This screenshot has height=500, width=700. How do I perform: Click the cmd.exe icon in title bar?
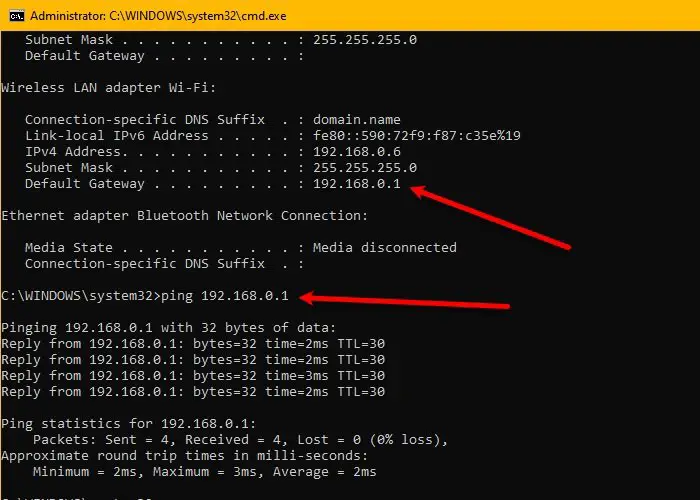coord(17,16)
